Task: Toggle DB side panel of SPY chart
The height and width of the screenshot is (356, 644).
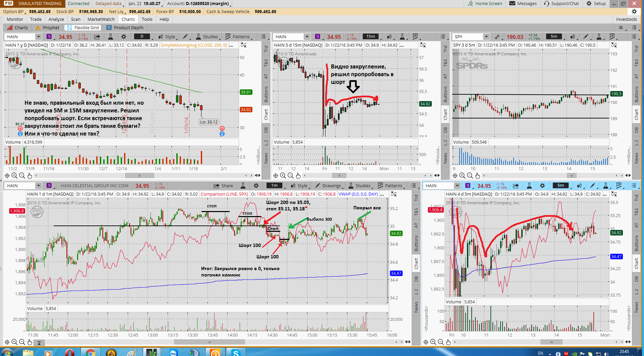Action: click(636, 130)
